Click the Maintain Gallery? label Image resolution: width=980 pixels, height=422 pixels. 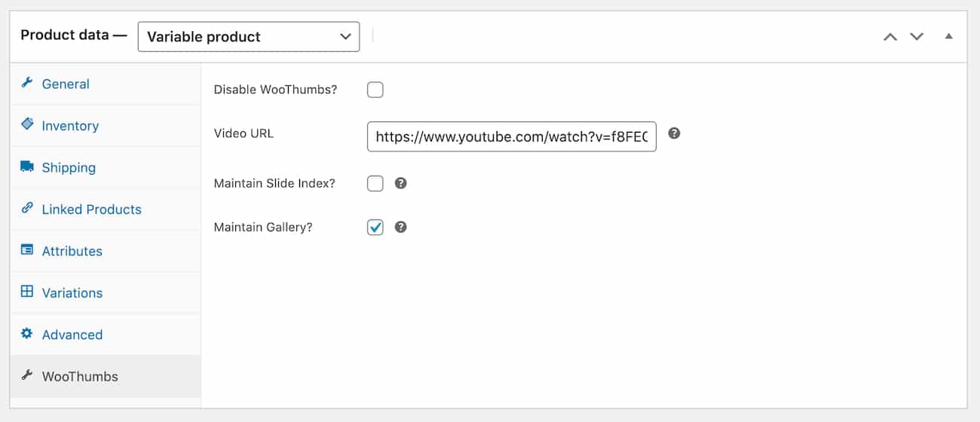[x=263, y=227]
